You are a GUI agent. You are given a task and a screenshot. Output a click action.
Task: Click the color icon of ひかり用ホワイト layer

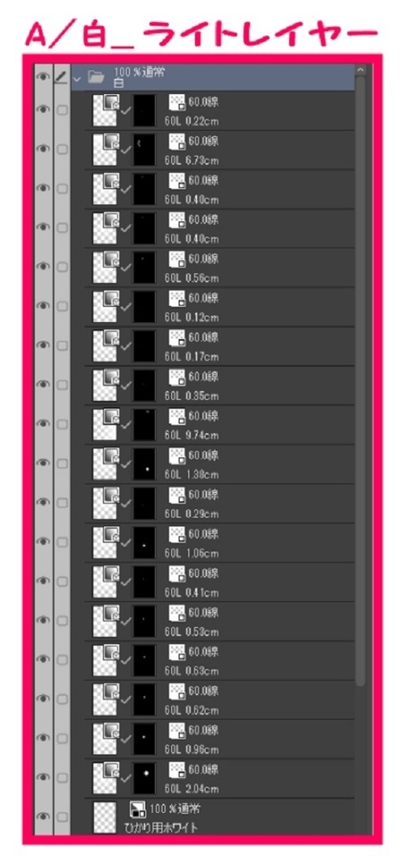(136, 810)
